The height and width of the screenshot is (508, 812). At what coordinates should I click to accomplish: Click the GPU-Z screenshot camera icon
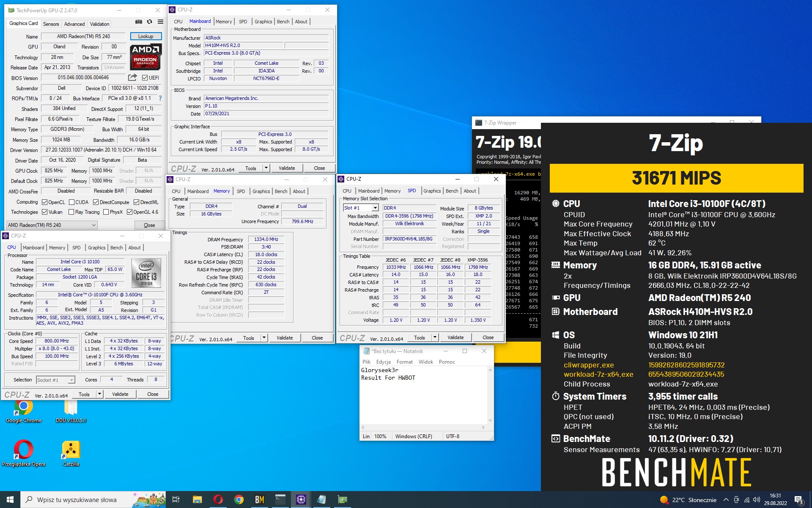138,22
